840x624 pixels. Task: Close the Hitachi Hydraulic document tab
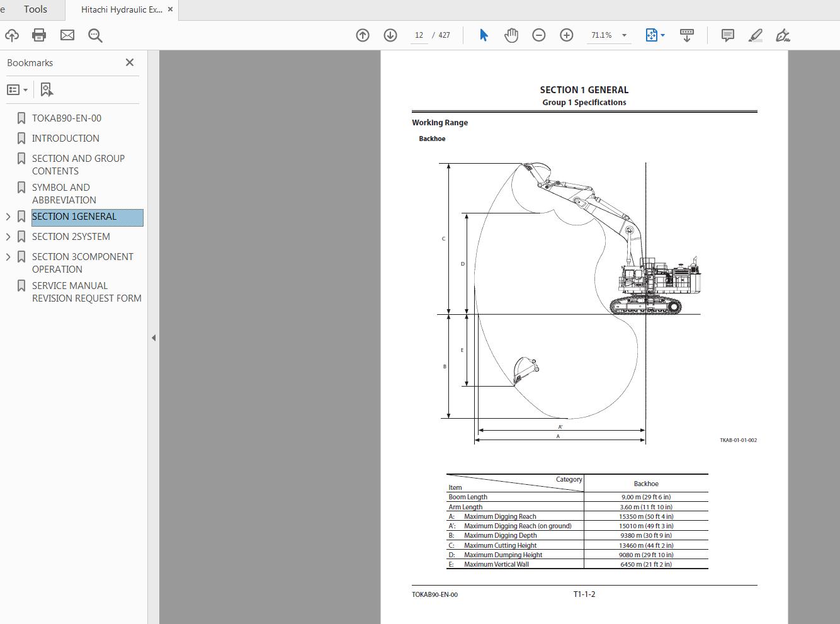(170, 9)
